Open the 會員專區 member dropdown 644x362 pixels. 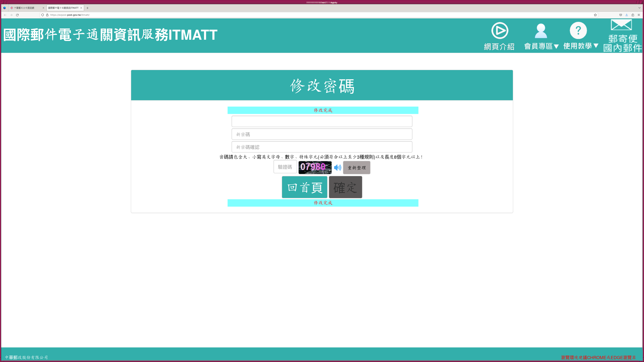[x=541, y=46]
